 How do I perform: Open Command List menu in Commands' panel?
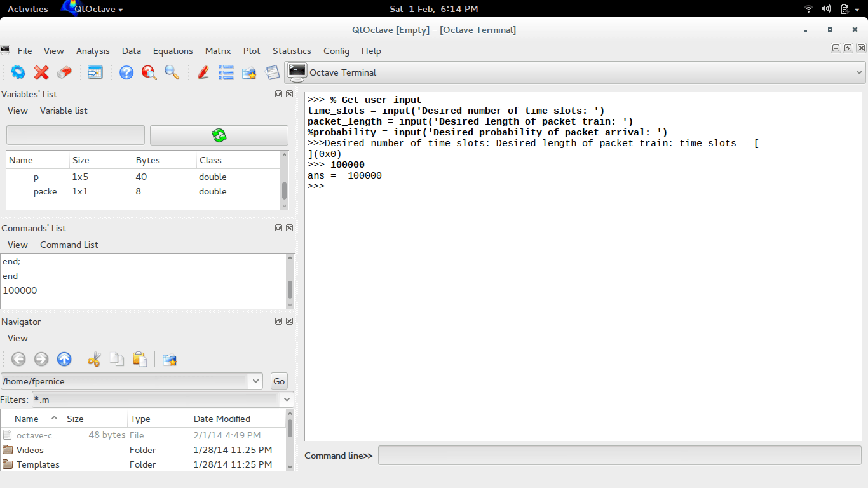click(x=69, y=245)
